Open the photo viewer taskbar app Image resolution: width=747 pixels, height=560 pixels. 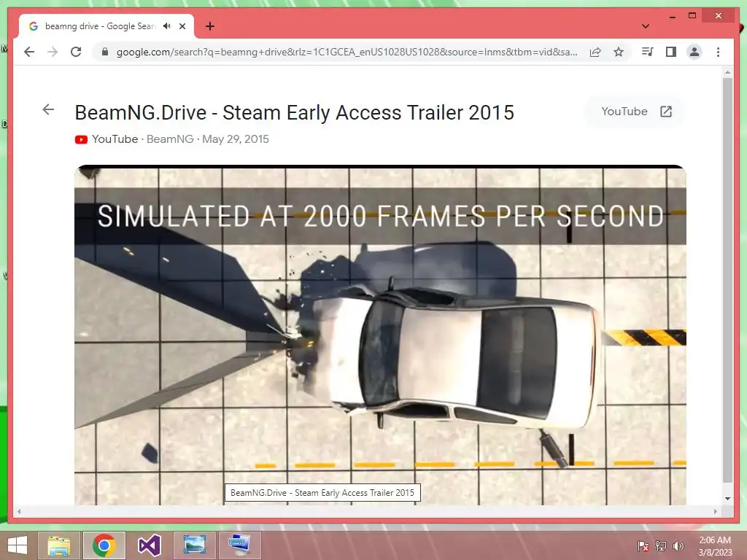coord(194,545)
